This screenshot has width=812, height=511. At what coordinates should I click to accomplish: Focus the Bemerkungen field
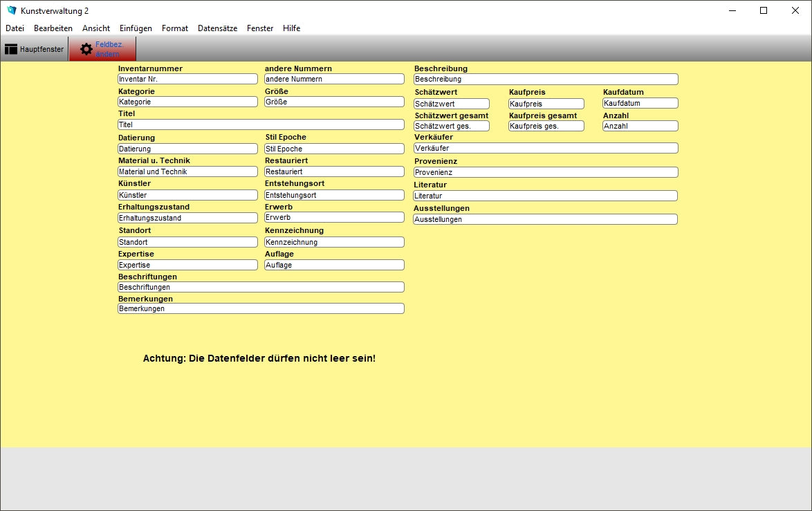pyautogui.click(x=261, y=309)
